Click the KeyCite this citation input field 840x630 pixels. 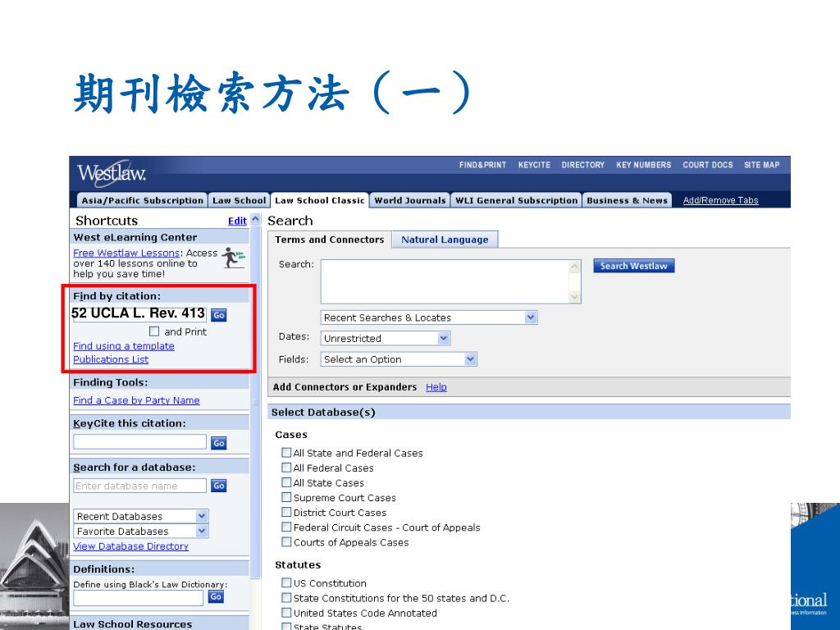[x=139, y=442]
